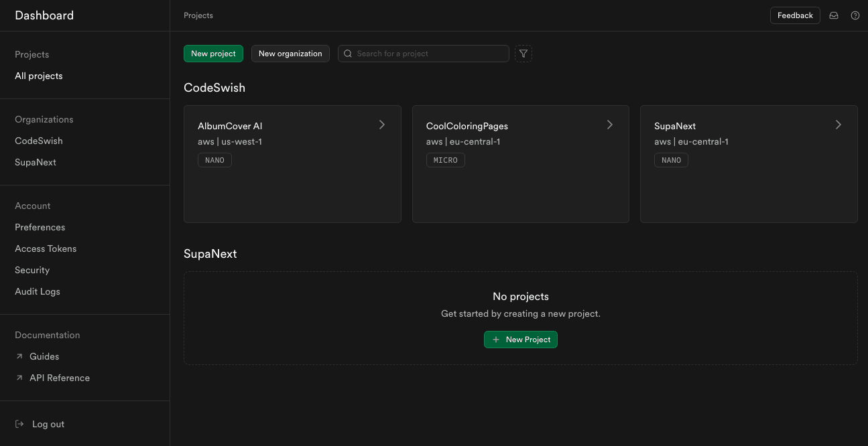Click the green New project button at top
This screenshot has height=446, width=868.
(x=213, y=54)
